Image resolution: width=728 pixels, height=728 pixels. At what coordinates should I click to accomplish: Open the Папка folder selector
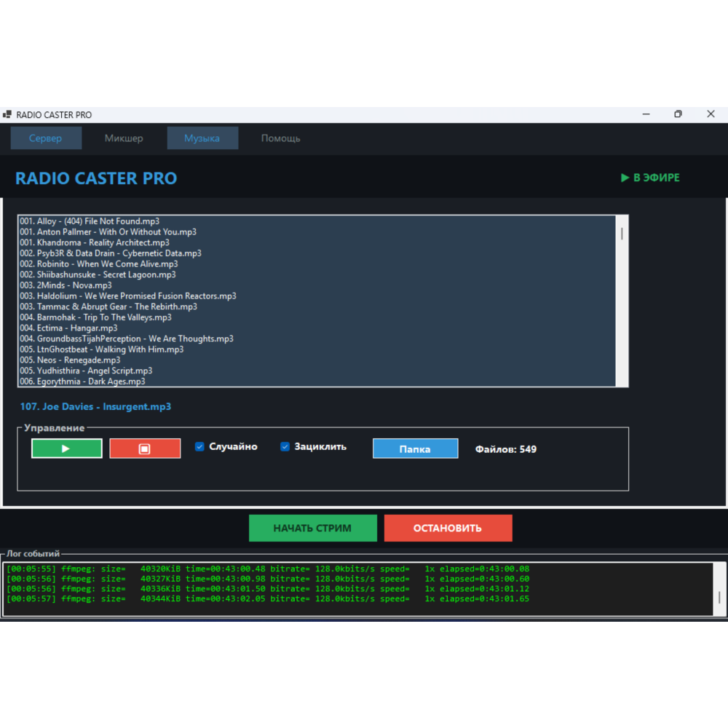[415, 448]
